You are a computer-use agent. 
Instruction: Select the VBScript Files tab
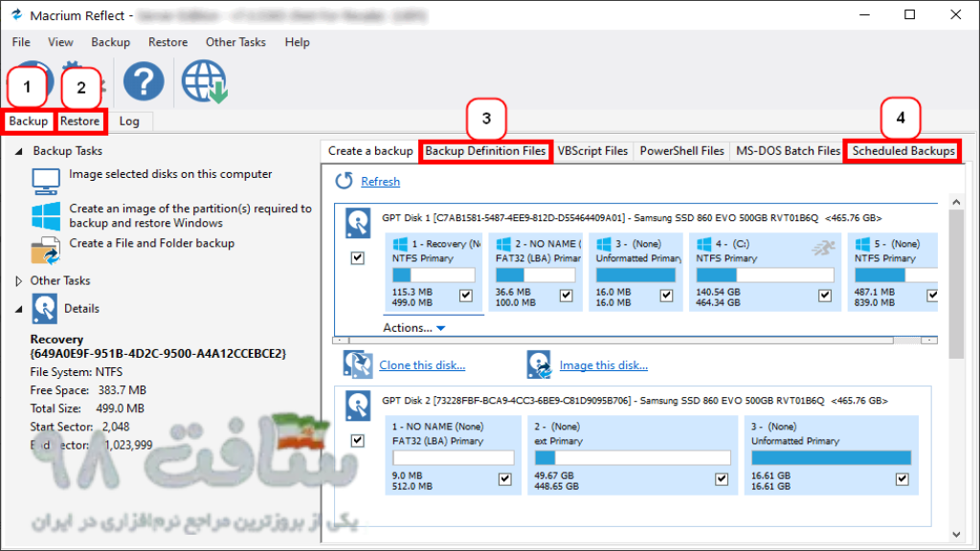click(592, 151)
